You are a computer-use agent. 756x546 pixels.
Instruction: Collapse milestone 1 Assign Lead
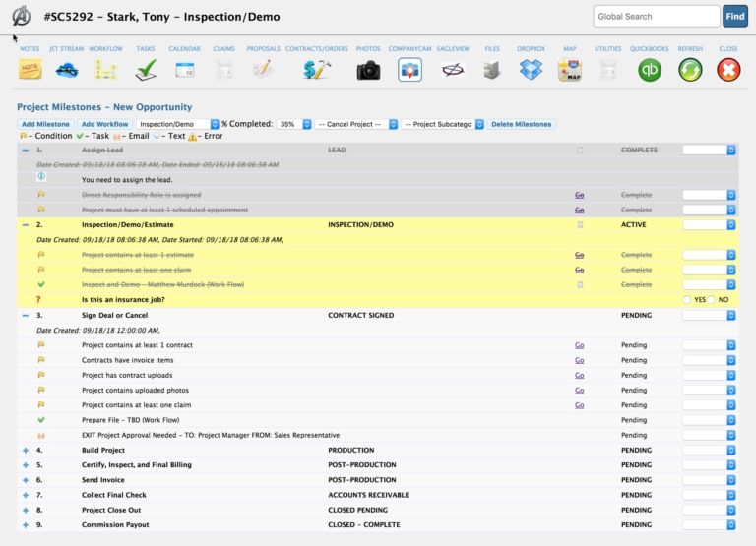coord(25,150)
